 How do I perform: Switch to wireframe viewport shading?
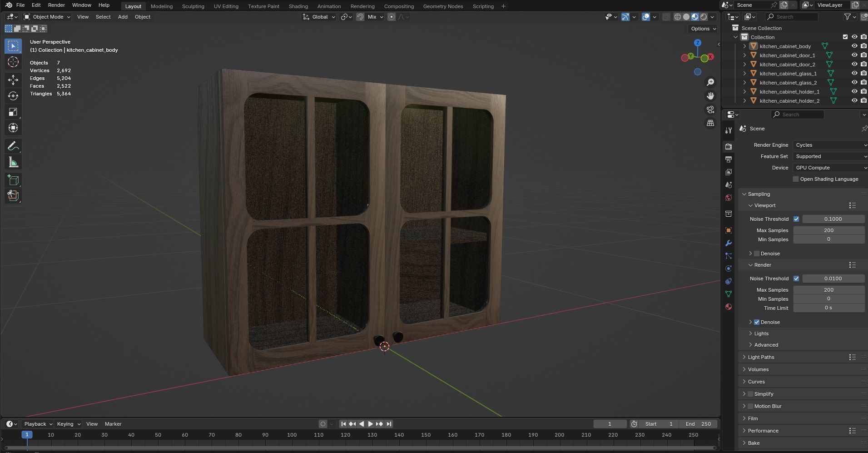(x=678, y=17)
